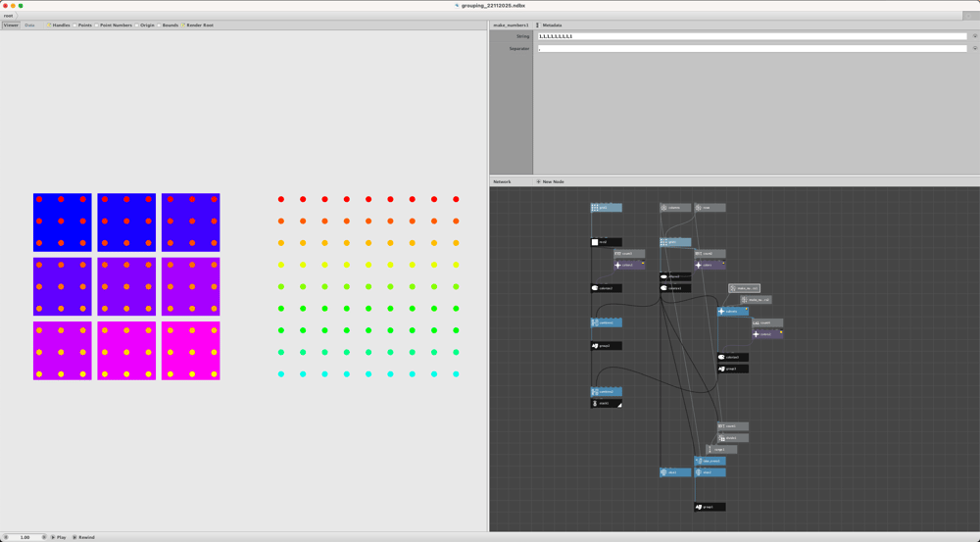
Task: Open the Separator field options arrow
Action: 974,48
